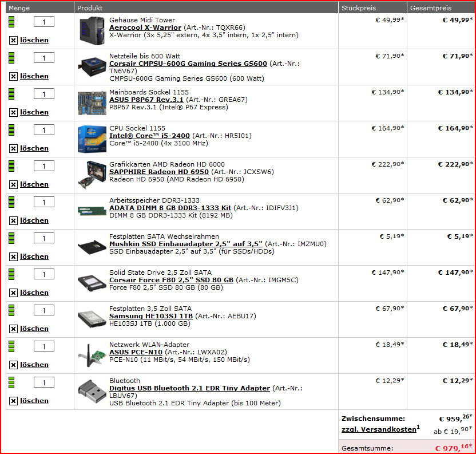Viewport: 476px width, 454px height.
Task: Focus the quantity field for SAPPHIRE Radeon HD 6950
Action: (x=44, y=166)
